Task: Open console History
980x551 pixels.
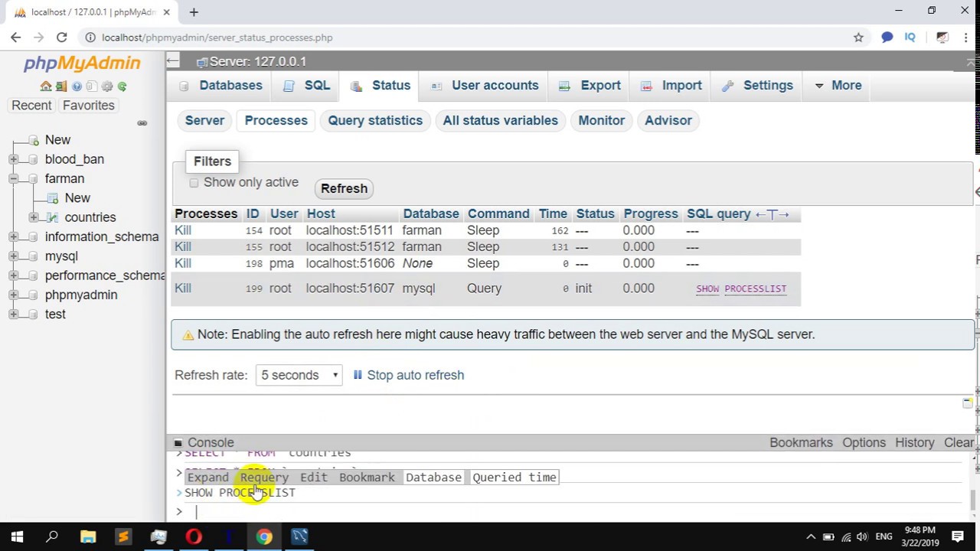Action: [x=915, y=443]
